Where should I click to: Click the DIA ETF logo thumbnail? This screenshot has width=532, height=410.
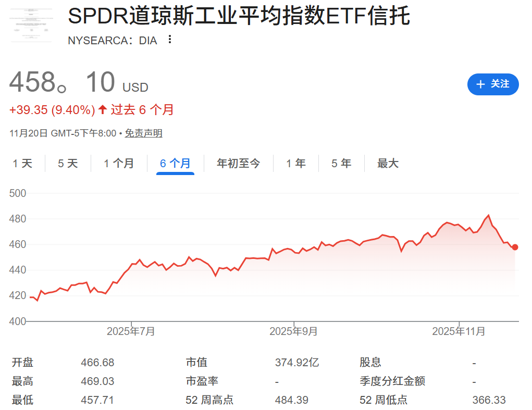[31, 24]
